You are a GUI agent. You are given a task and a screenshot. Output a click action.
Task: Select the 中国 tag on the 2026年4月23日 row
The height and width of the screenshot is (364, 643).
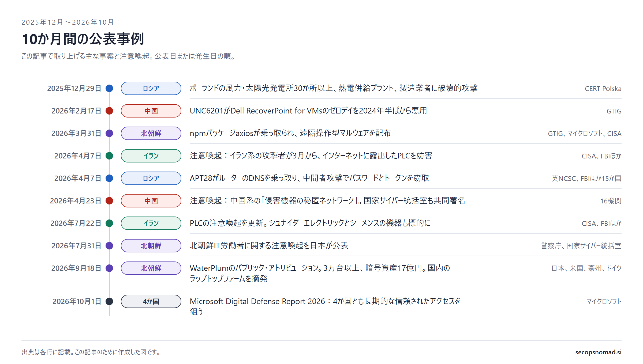point(151,201)
